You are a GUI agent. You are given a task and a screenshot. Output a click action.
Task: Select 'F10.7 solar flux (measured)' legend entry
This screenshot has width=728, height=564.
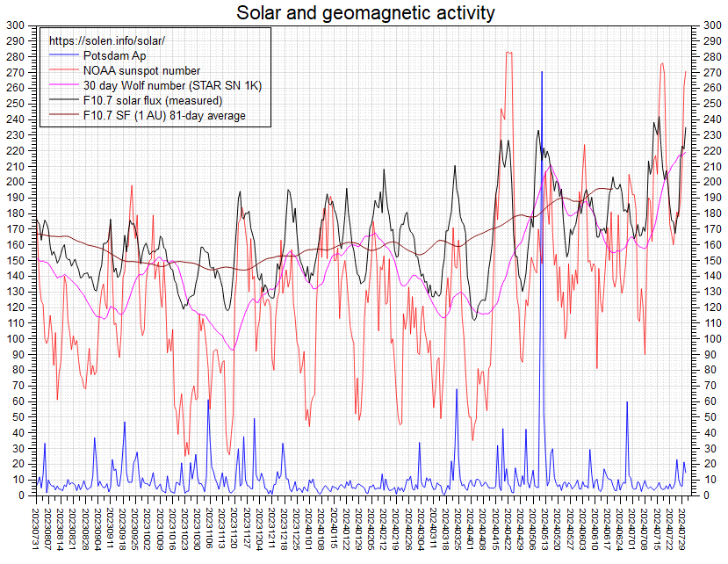pyautogui.click(x=153, y=100)
